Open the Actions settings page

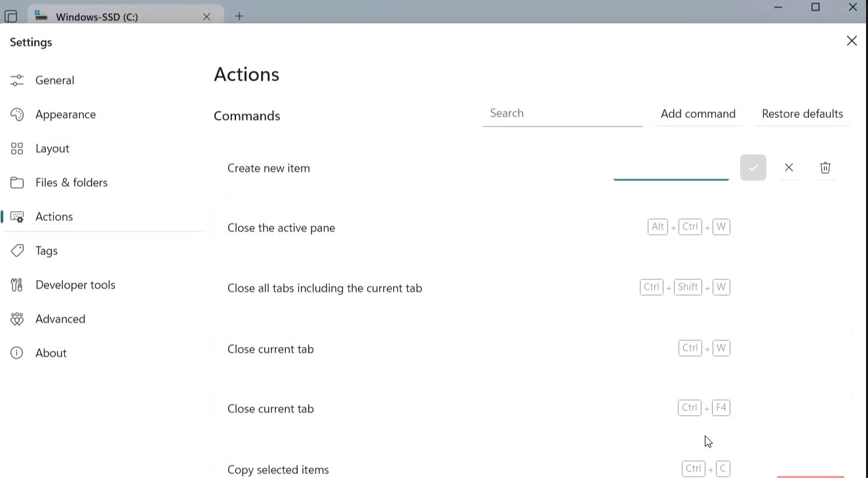pos(54,216)
